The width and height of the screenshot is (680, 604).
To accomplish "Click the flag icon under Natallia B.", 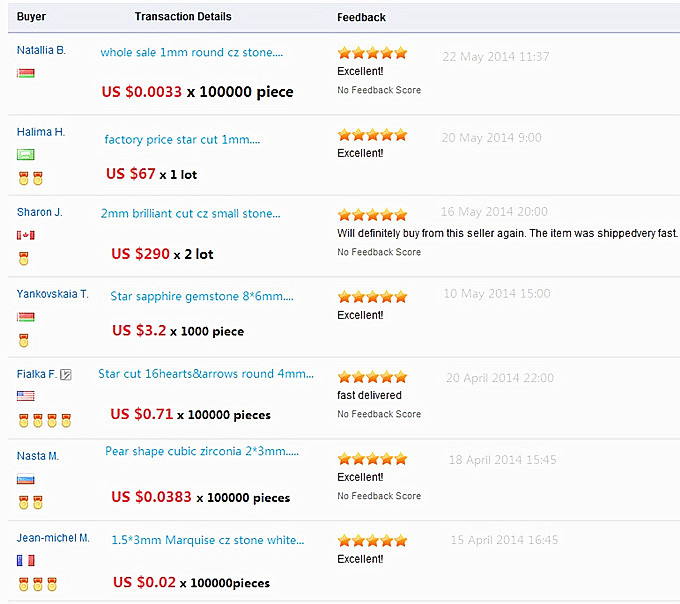I will coord(26,73).
